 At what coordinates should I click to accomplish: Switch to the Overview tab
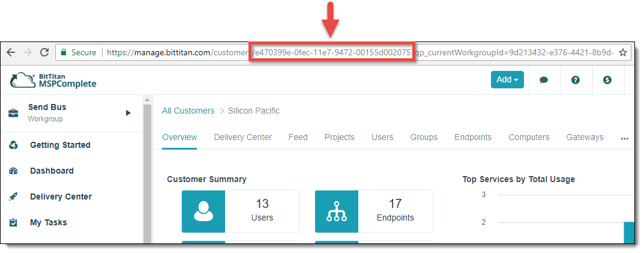click(179, 138)
